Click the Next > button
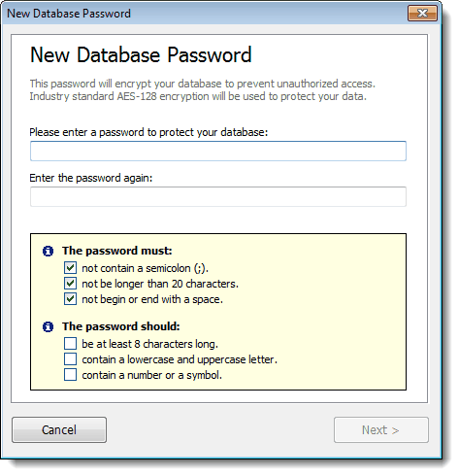This screenshot has height=476, width=459. (x=381, y=429)
